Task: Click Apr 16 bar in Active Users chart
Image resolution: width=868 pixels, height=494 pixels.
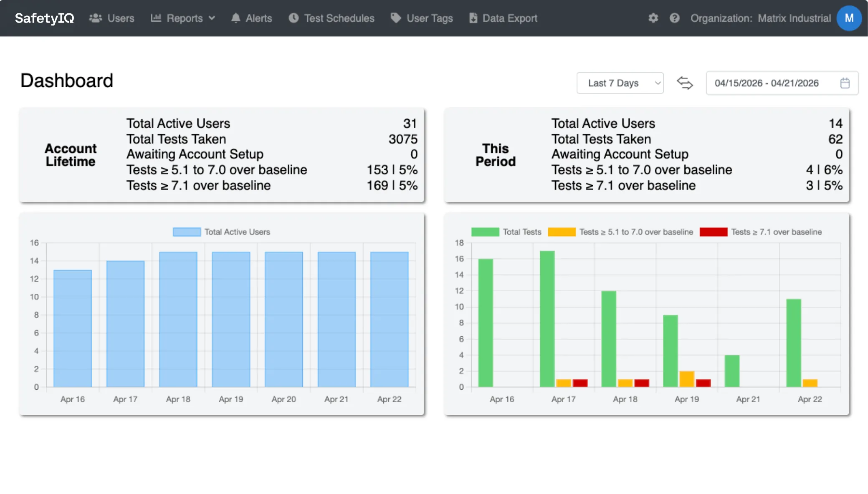Action: pos(73,328)
